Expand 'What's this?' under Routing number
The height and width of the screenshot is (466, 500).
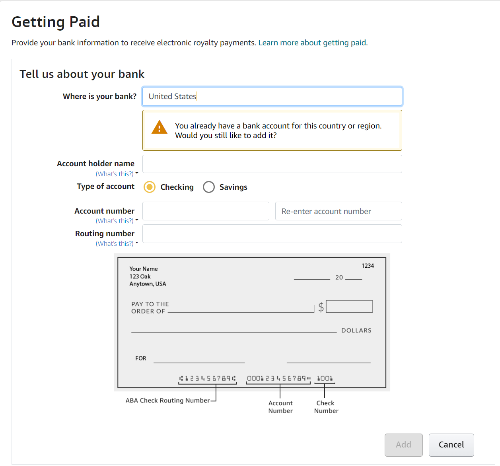(114, 244)
